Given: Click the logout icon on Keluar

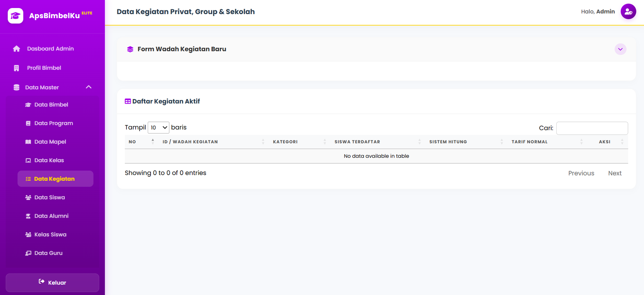Looking at the screenshot, I should 41,282.
